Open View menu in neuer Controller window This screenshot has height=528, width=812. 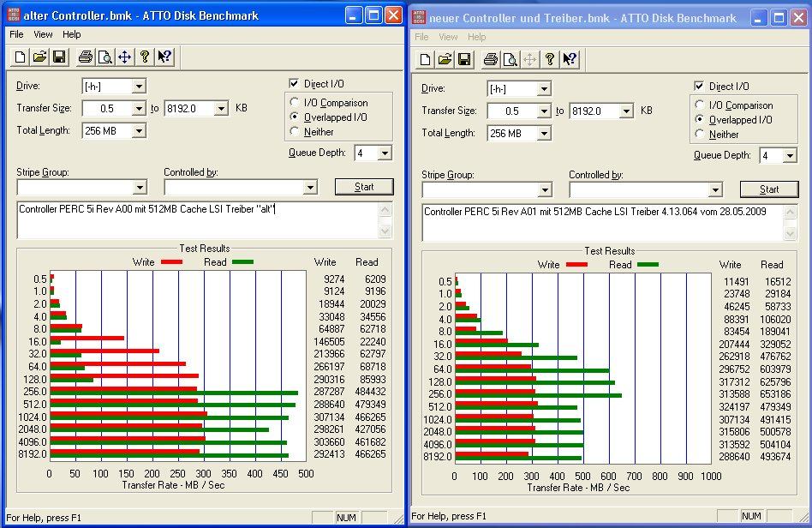tap(448, 37)
